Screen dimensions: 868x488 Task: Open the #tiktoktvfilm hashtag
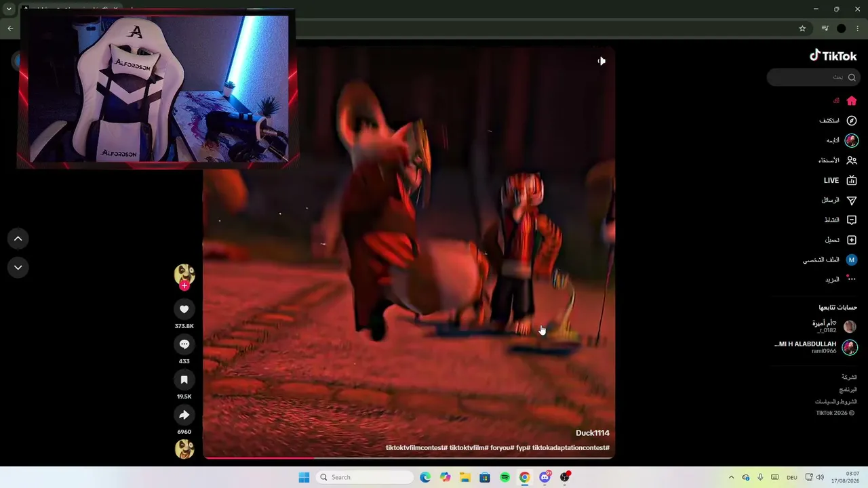click(x=469, y=448)
